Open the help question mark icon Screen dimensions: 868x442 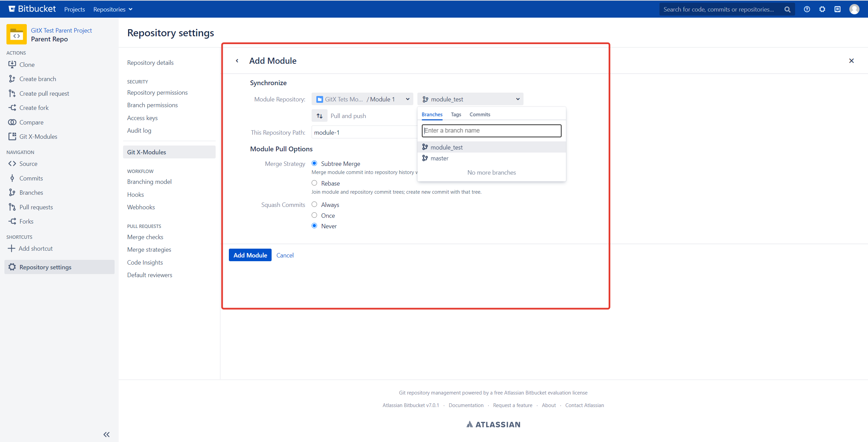[x=807, y=9]
